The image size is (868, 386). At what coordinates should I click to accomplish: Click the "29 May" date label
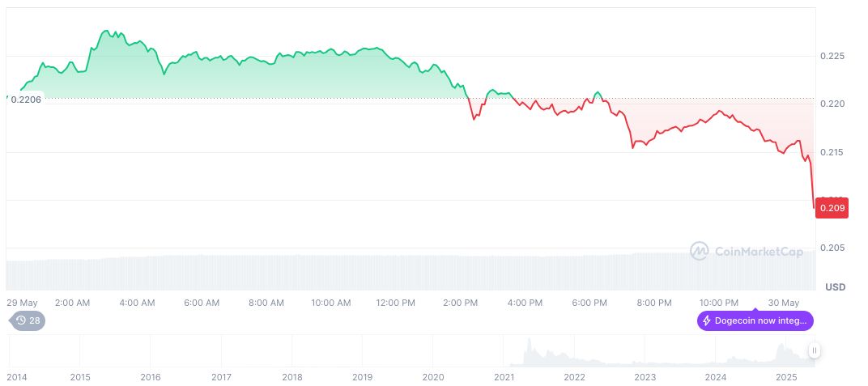coord(22,303)
